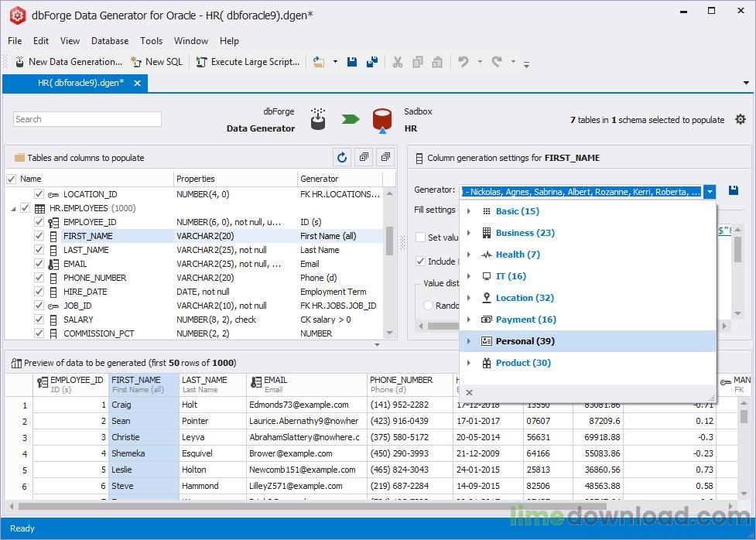Viewport: 756px width, 540px height.
Task: Save generator settings with the floppy icon
Action: tap(734, 190)
